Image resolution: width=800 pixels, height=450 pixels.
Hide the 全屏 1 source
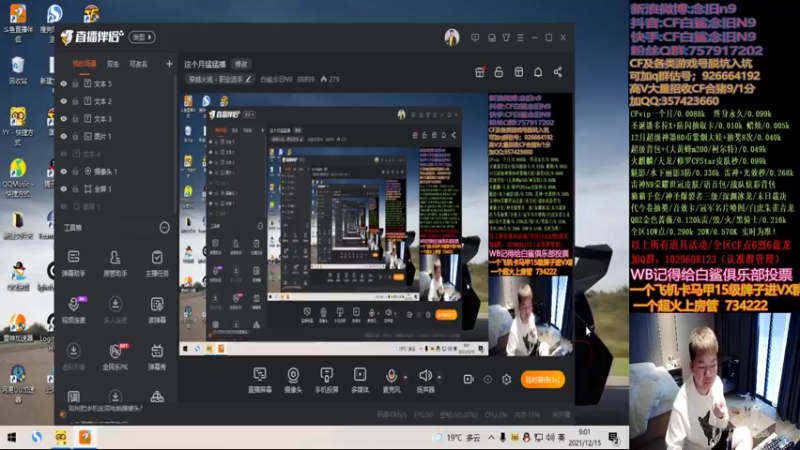coord(64,189)
